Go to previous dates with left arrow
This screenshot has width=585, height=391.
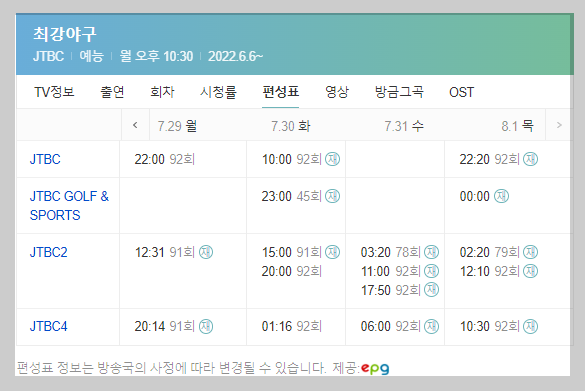click(135, 125)
